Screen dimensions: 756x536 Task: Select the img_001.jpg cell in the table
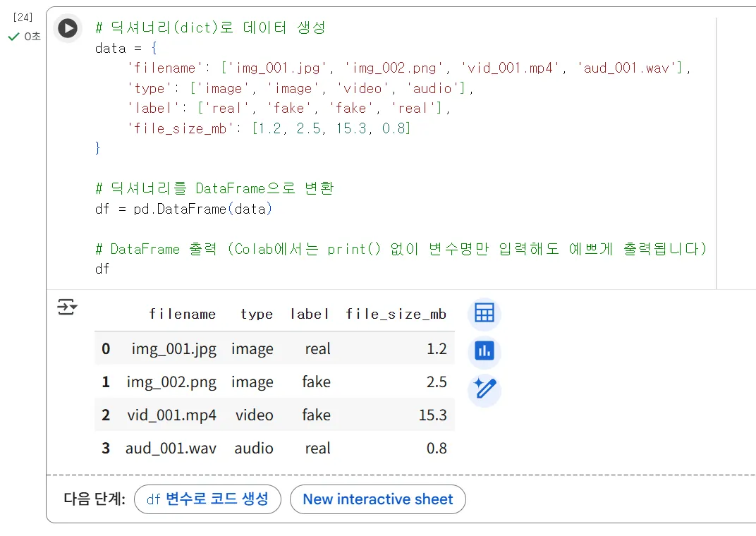pos(174,349)
